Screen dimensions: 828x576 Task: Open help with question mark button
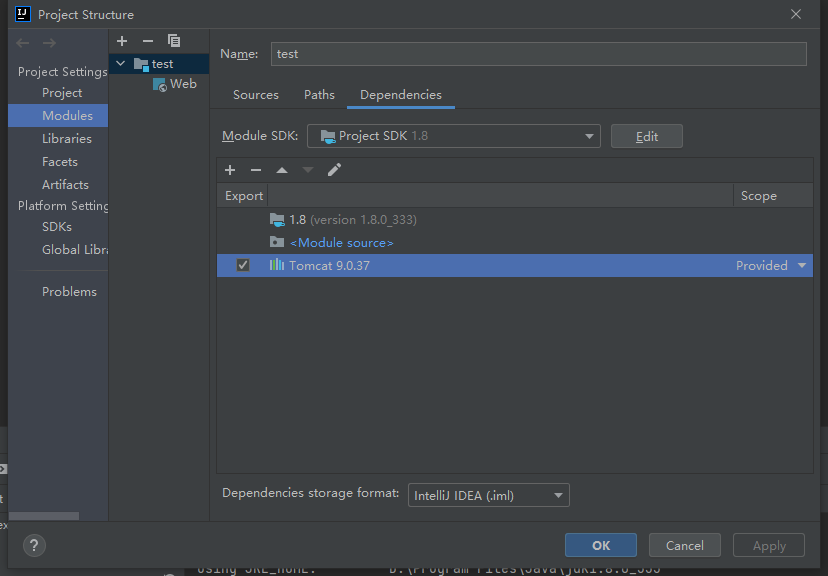pyautogui.click(x=34, y=545)
